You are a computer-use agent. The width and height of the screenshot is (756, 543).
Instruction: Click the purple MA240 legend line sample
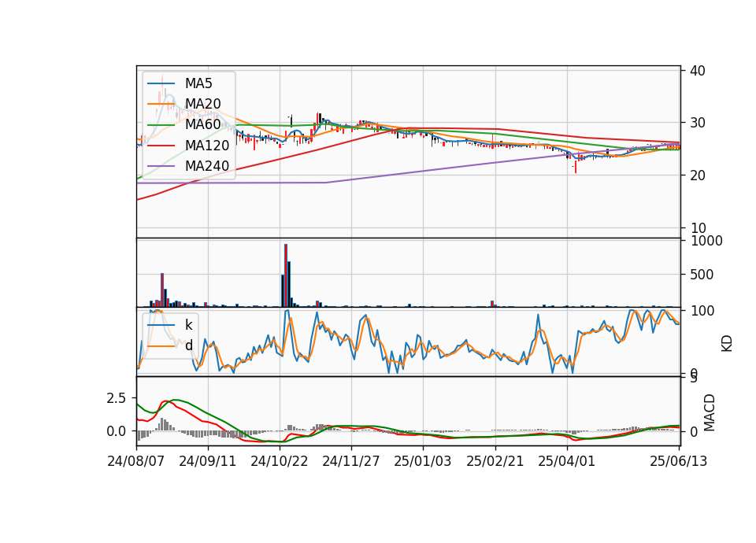point(161,166)
